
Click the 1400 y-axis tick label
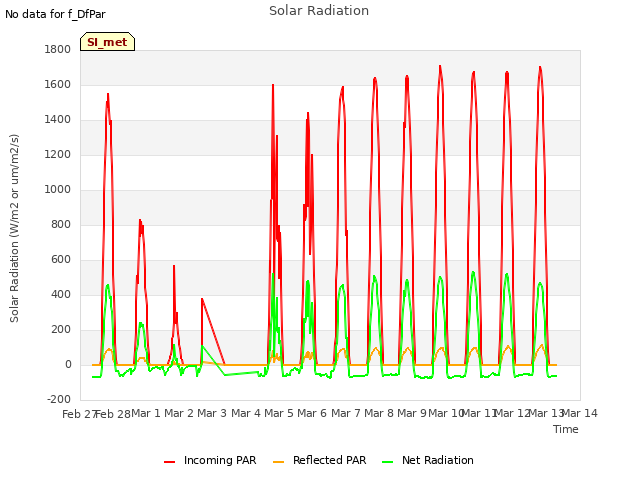point(58,120)
